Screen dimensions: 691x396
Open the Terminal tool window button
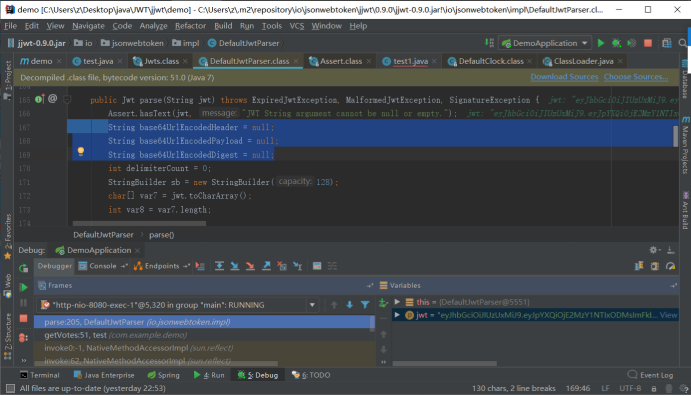(40, 375)
